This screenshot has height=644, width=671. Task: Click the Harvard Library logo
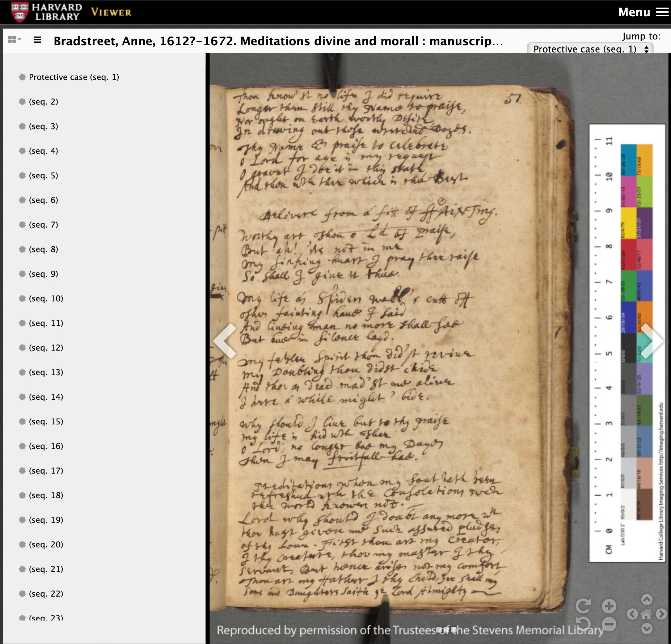[x=46, y=12]
